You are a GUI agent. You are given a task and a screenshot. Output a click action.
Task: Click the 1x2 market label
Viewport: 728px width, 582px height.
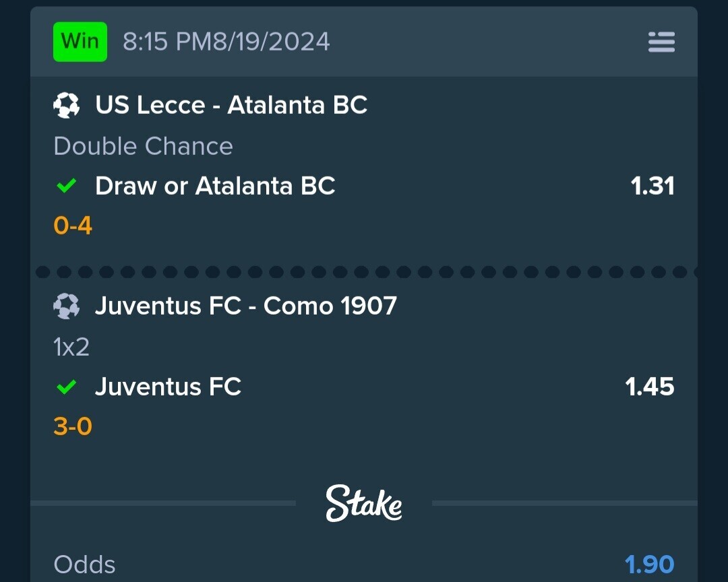71,347
